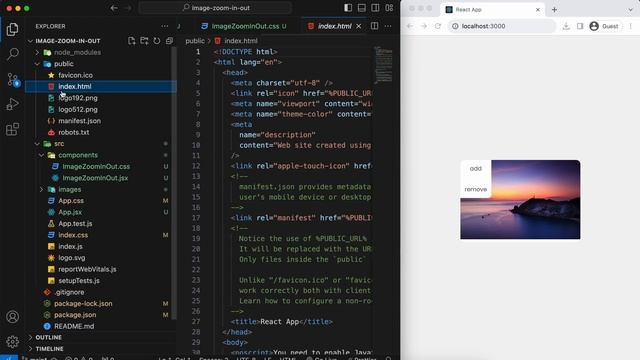
Task: Open the Accounts menu icon
Action: [x=12, y=317]
